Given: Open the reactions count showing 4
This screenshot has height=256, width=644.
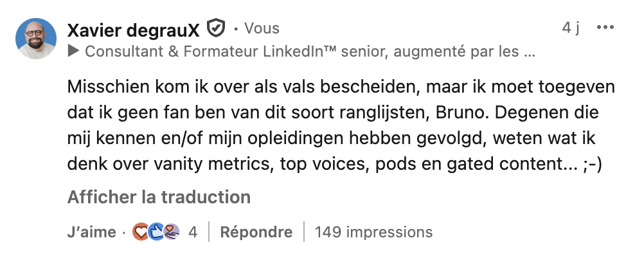Looking at the screenshot, I should [x=193, y=232].
